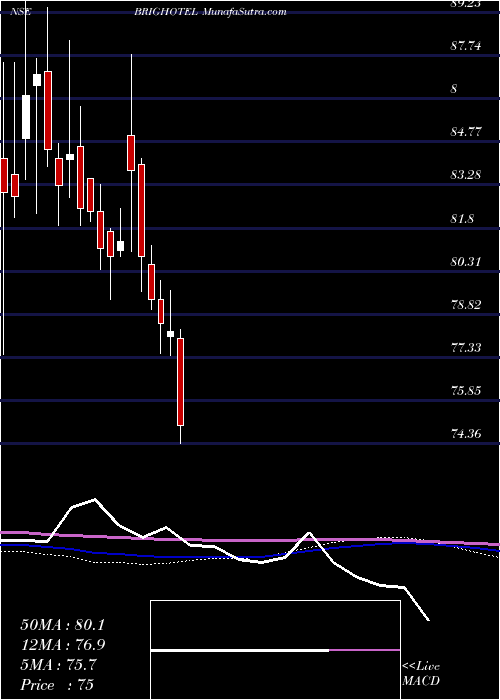Click the 50MA : 80.1 value

pos(62,625)
